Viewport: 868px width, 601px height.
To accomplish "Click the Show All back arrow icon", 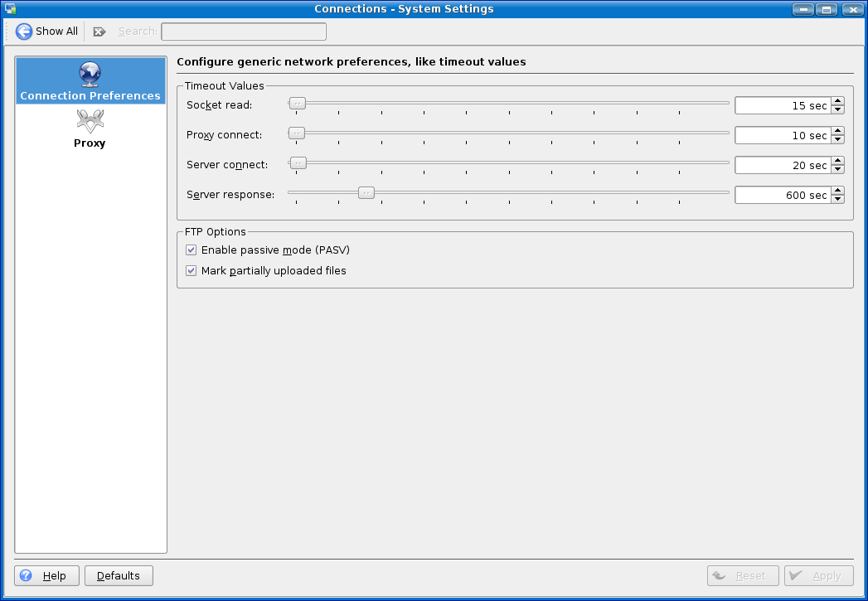I will (x=24, y=32).
